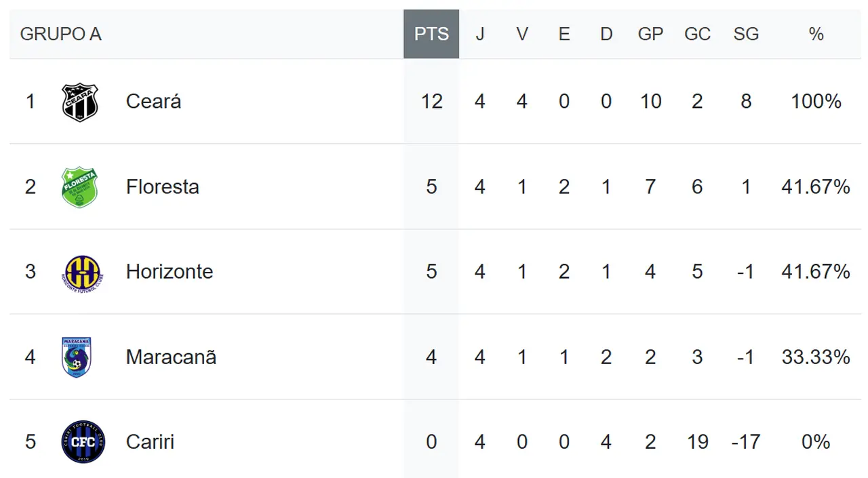Click the D losses column header

click(x=606, y=34)
